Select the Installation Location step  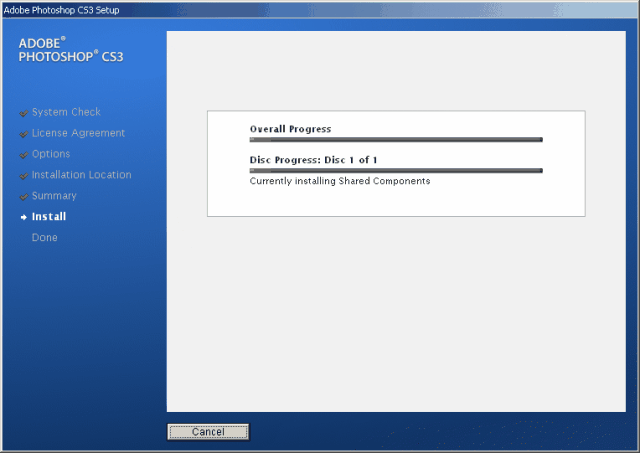[82, 175]
